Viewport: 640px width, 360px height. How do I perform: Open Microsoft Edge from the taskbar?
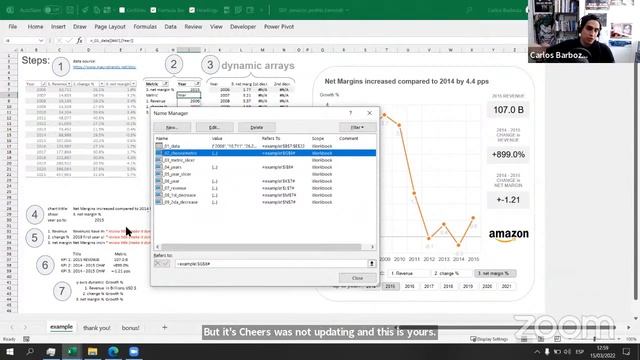tap(113, 351)
